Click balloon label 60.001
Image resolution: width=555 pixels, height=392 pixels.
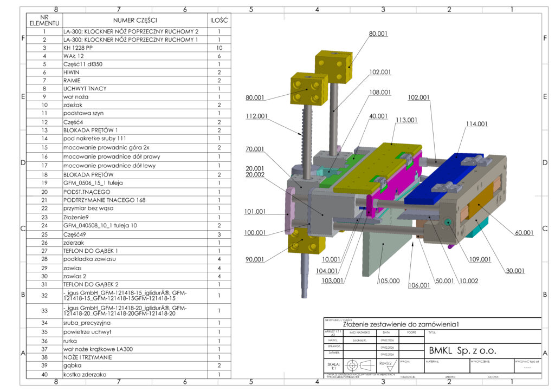pyautogui.click(x=524, y=232)
